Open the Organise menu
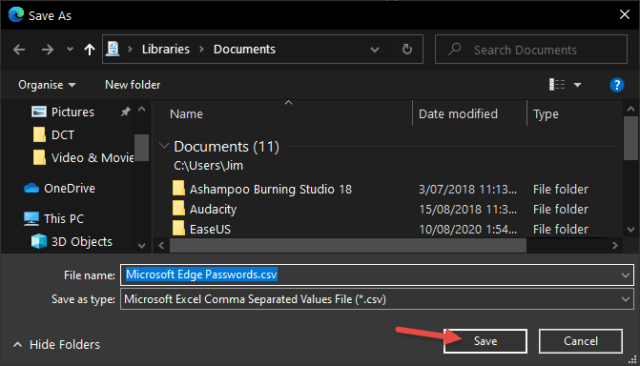Screen dimensions: 640x366 tap(47, 85)
